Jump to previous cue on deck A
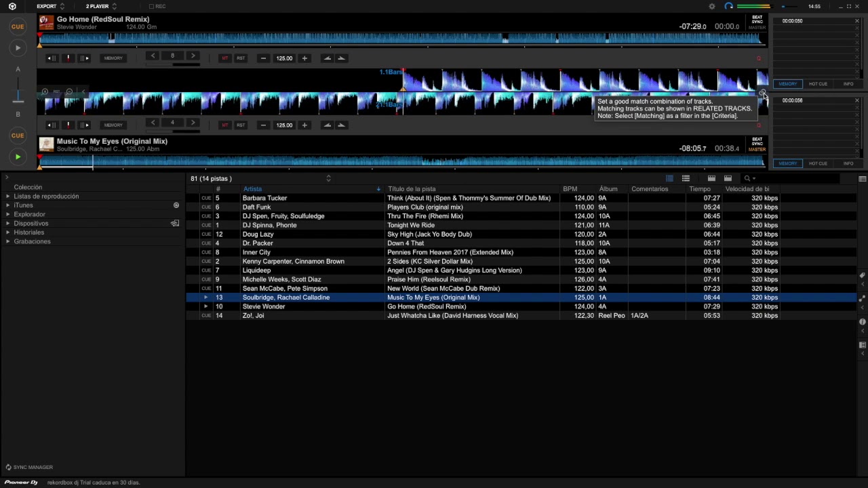Image resolution: width=868 pixels, height=488 pixels. (x=52, y=58)
